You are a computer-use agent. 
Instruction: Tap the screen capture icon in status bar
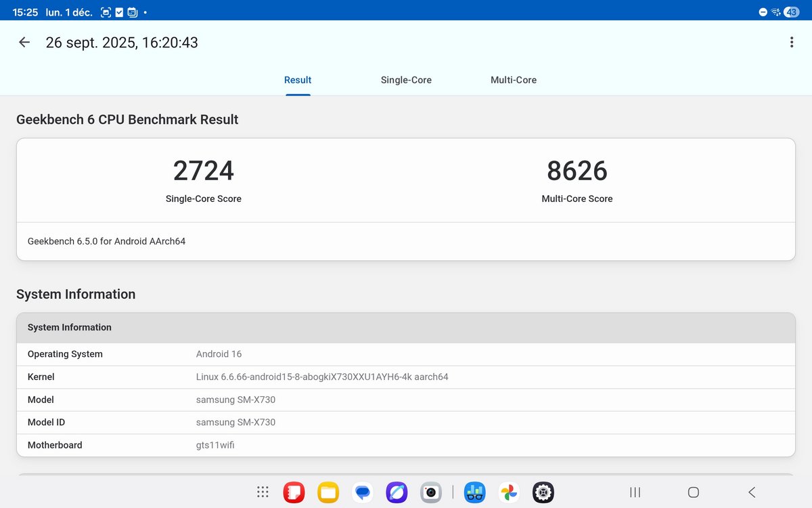pyautogui.click(x=106, y=12)
